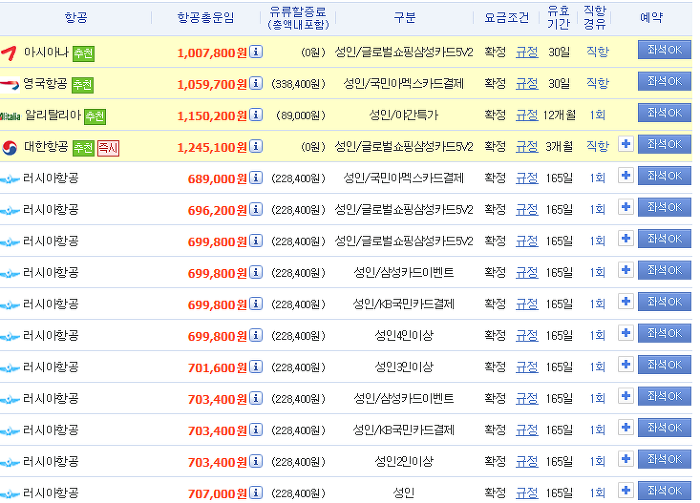This screenshot has height=503, width=700.
Task: Info icon on 699,800원 성인4인이상 row
Action: [x=256, y=335]
